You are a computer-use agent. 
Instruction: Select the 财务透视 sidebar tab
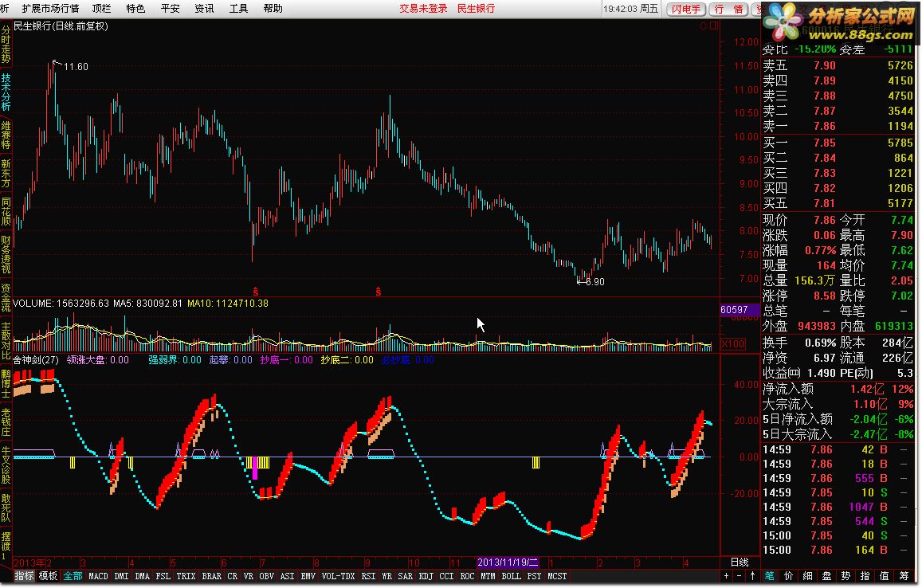click(x=6, y=254)
